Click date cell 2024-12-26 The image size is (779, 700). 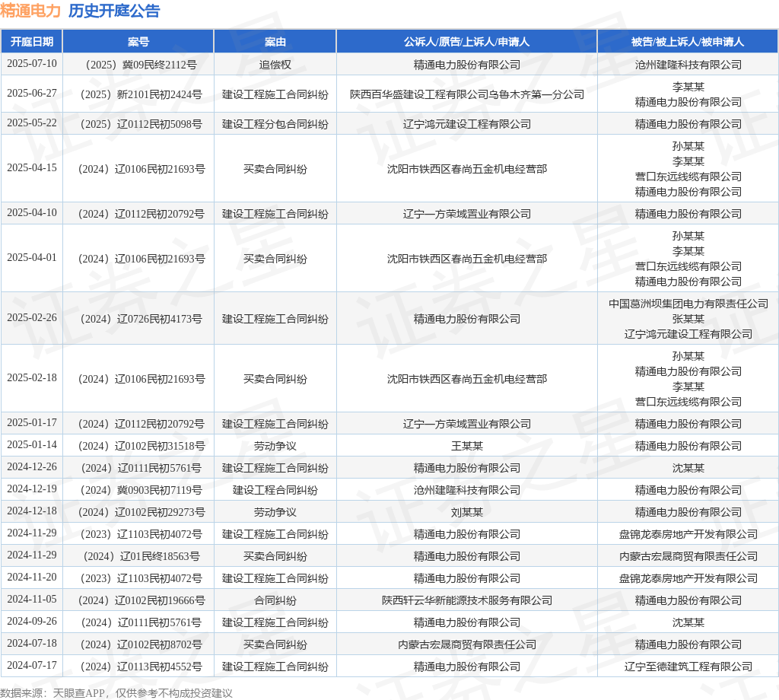pos(32,467)
